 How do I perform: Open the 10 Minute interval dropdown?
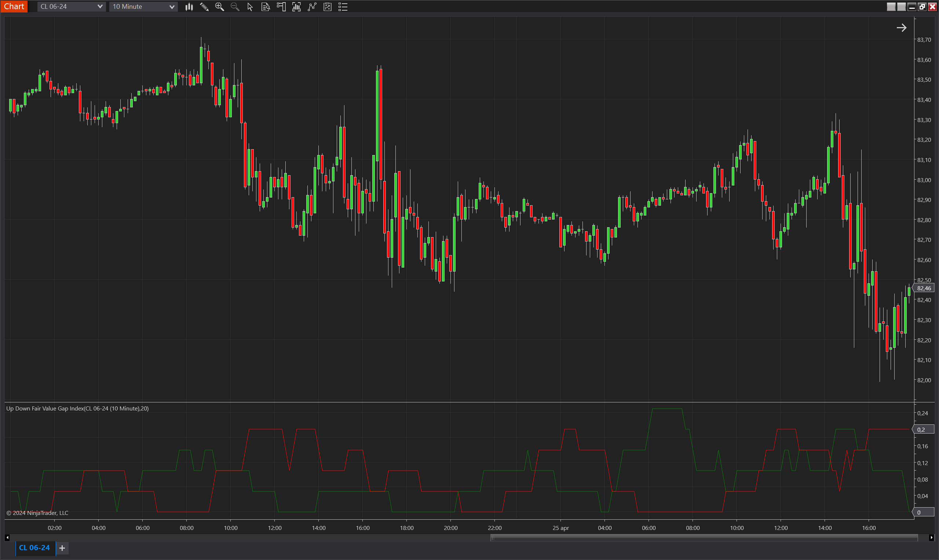click(x=143, y=7)
